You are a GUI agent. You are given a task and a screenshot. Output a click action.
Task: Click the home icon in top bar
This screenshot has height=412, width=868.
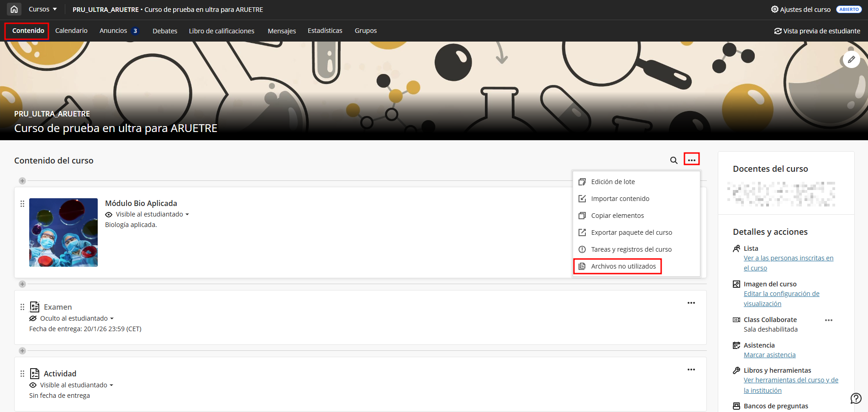point(14,9)
